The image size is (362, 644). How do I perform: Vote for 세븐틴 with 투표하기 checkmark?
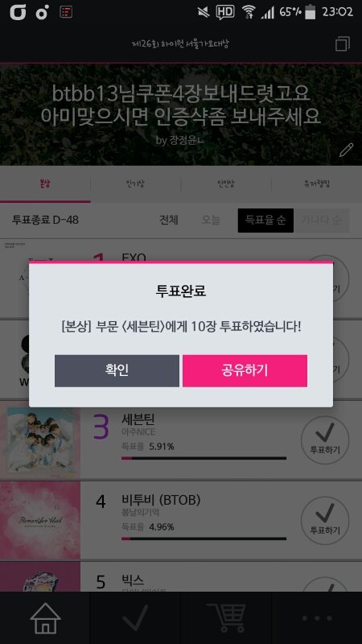pos(325,440)
